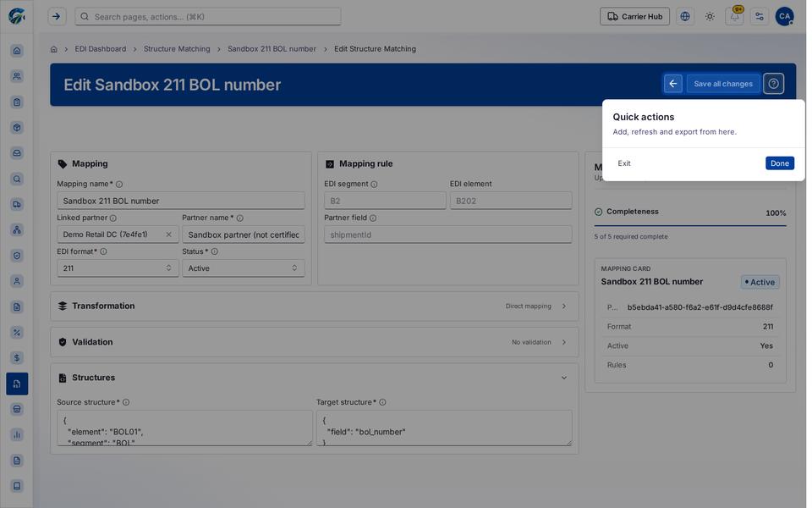Open the Carrier Hub button

635,17
